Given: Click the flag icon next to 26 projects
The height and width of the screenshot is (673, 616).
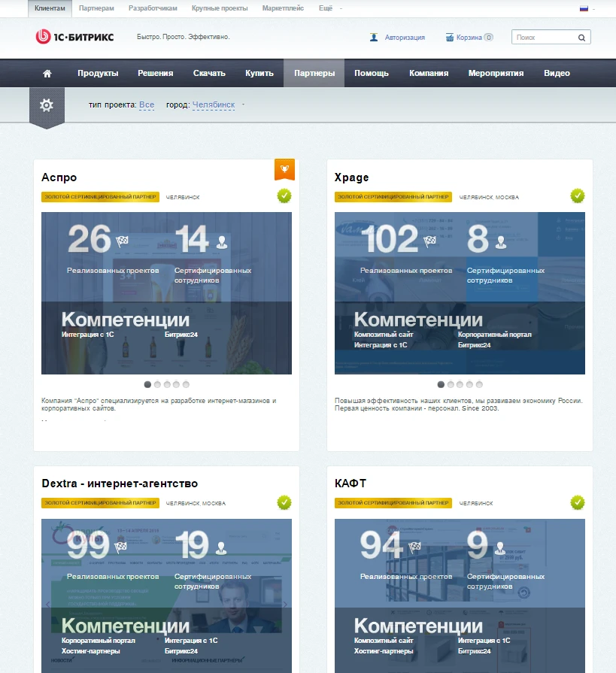Looking at the screenshot, I should click(123, 241).
